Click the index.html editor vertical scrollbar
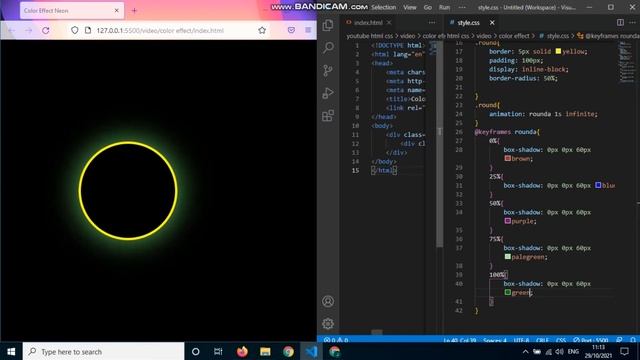The width and height of the screenshot is (640, 360). click(x=440, y=143)
